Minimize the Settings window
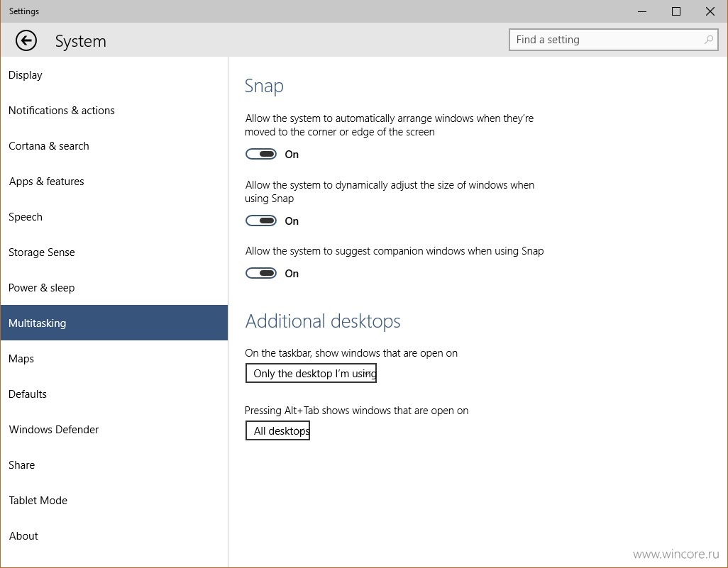This screenshot has width=728, height=568. [x=642, y=11]
